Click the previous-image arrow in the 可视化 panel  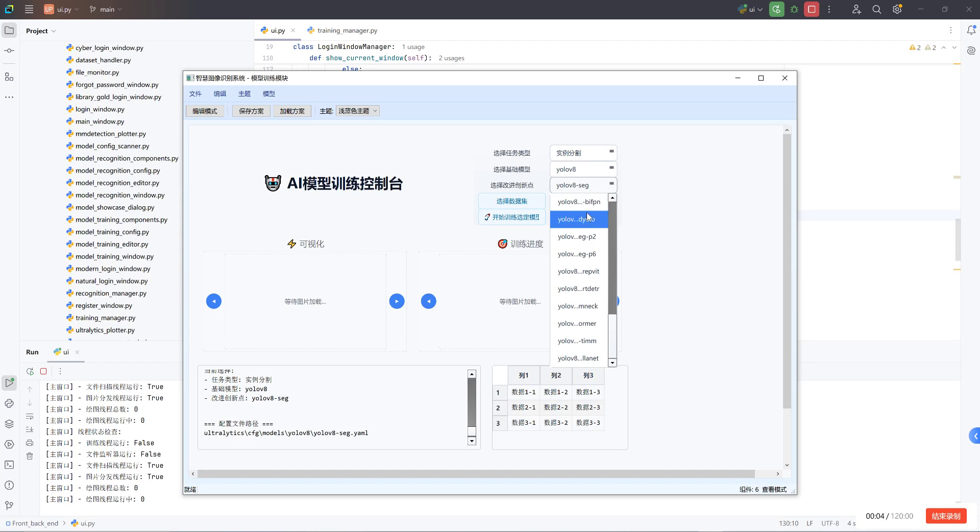point(214,301)
